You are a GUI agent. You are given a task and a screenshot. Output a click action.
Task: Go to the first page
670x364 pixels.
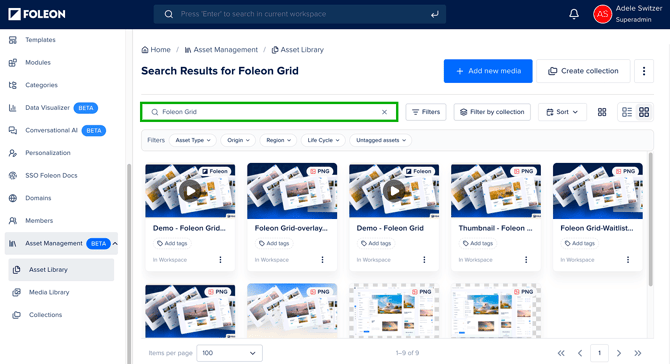pos(561,353)
